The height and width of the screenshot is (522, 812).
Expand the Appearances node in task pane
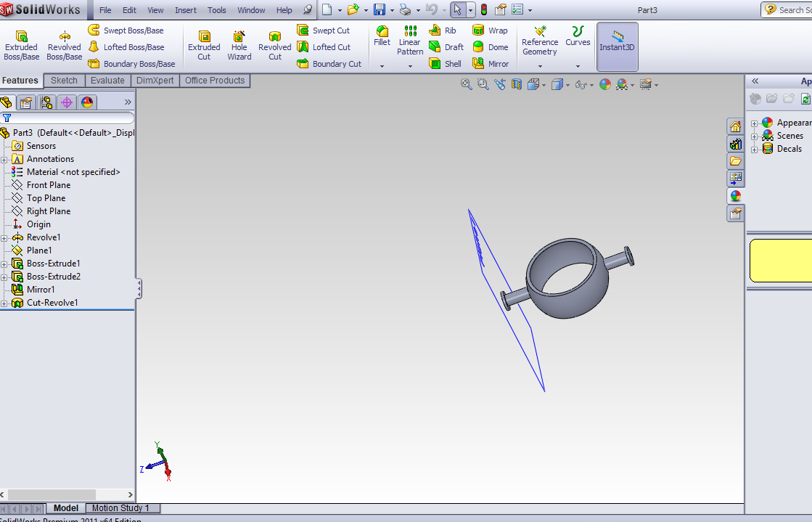(x=755, y=123)
